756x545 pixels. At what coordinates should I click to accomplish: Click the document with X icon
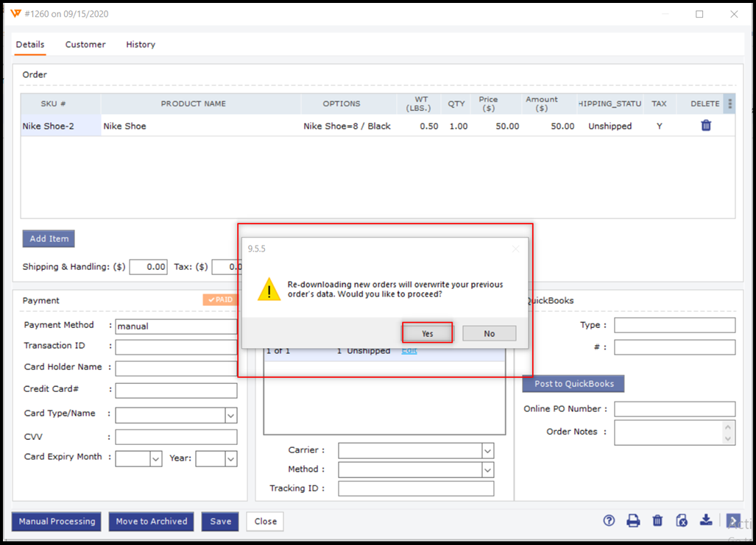click(x=682, y=521)
